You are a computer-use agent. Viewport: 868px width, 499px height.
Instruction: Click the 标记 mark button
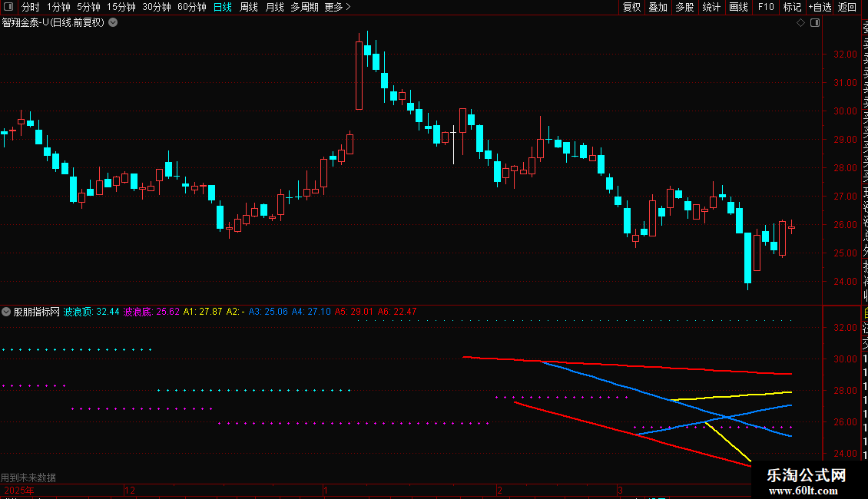point(792,7)
